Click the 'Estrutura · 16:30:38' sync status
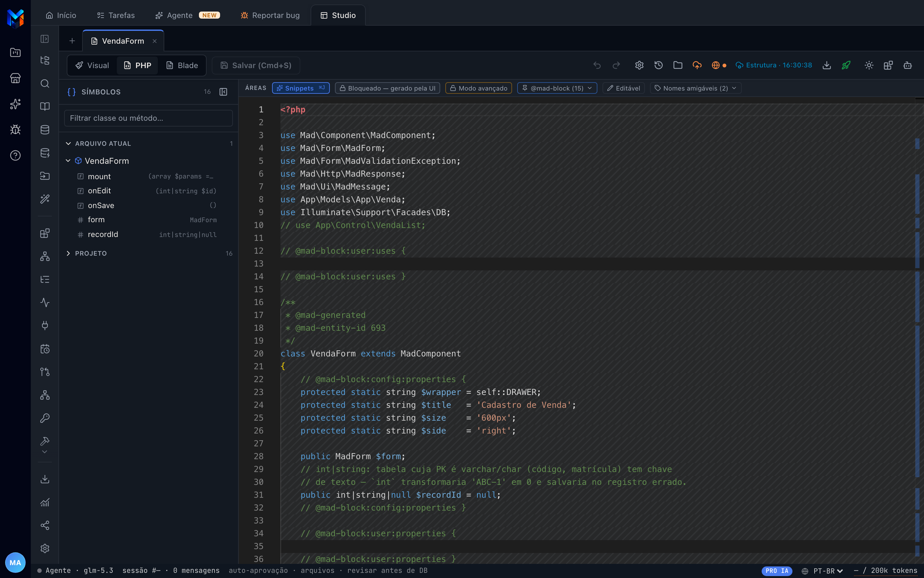924x578 pixels. pos(774,66)
